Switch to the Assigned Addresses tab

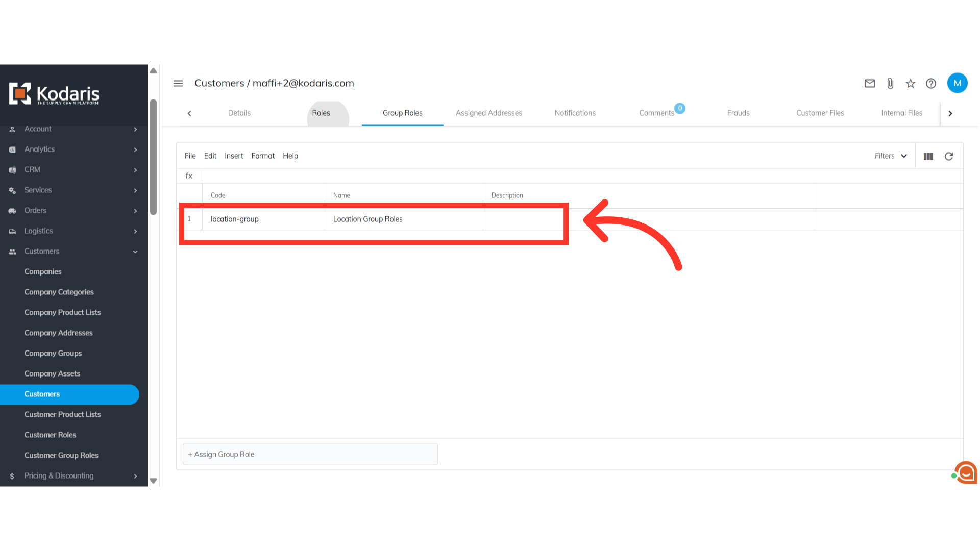coord(488,113)
